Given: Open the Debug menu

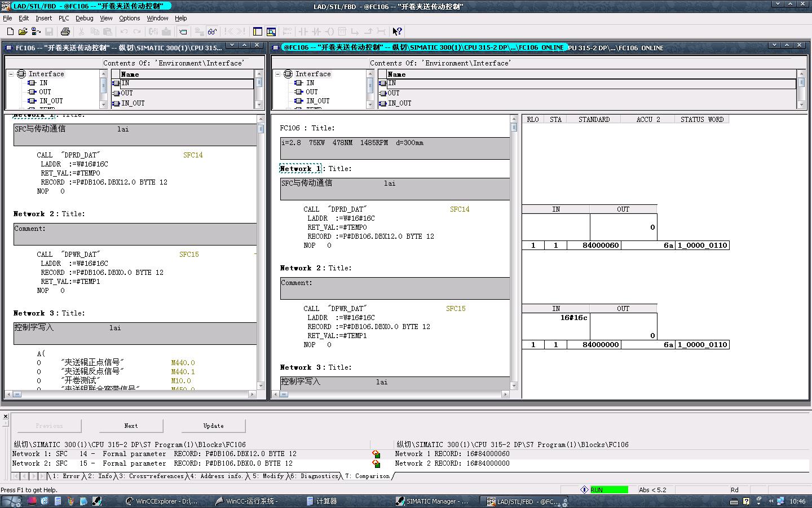Looking at the screenshot, I should pos(84,18).
